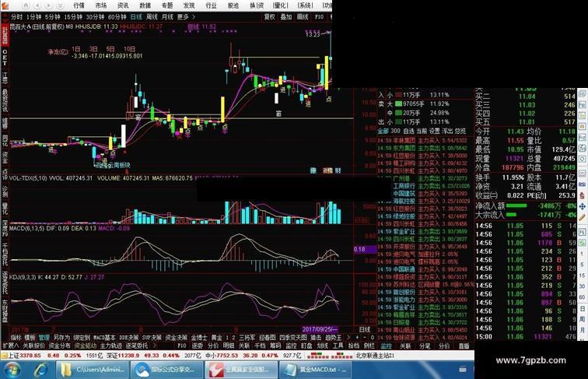Click the 2017/09/25 date marker on timeline
The height and width of the screenshot is (379, 588).
point(320,329)
